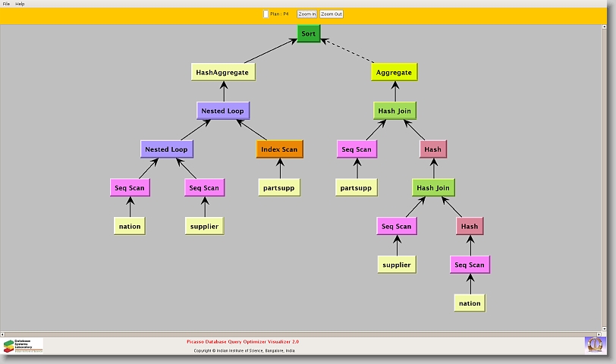Click the institute emblem at bottom right

click(x=595, y=345)
